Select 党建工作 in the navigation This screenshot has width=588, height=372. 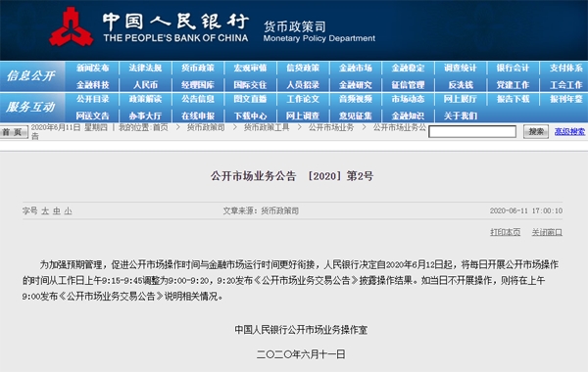tap(513, 85)
